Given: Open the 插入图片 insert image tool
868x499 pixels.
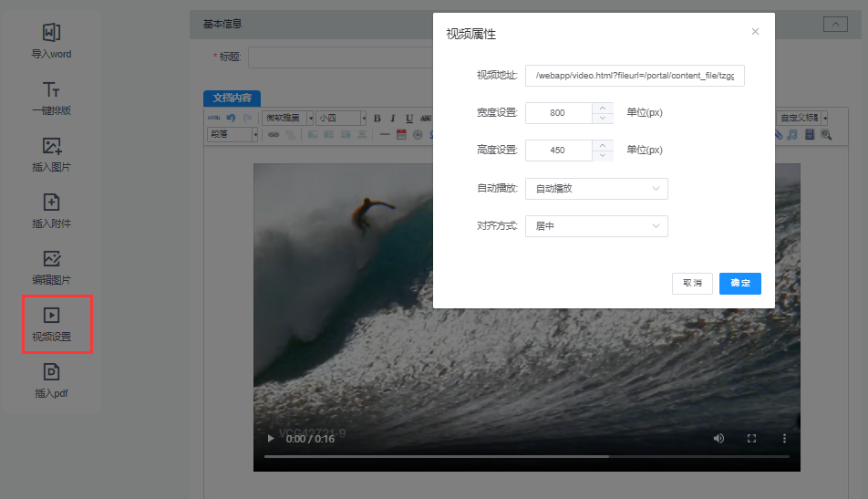Looking at the screenshot, I should click(x=51, y=147).
